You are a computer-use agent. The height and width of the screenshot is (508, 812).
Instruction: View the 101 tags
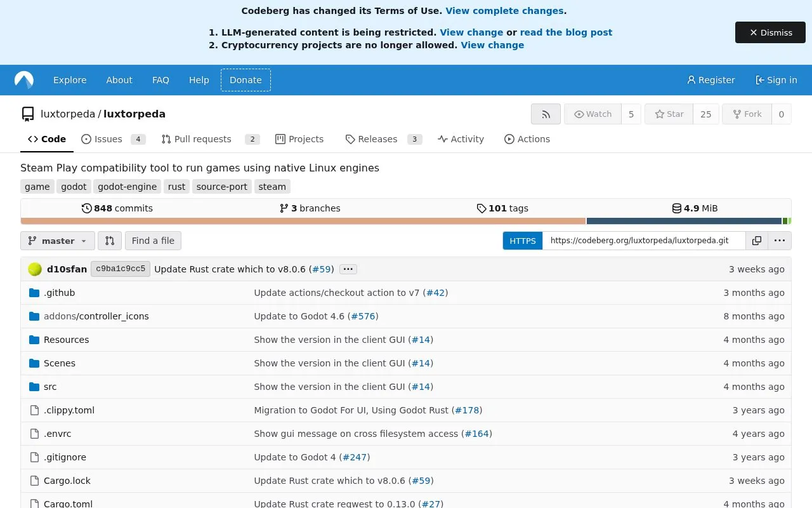click(502, 208)
